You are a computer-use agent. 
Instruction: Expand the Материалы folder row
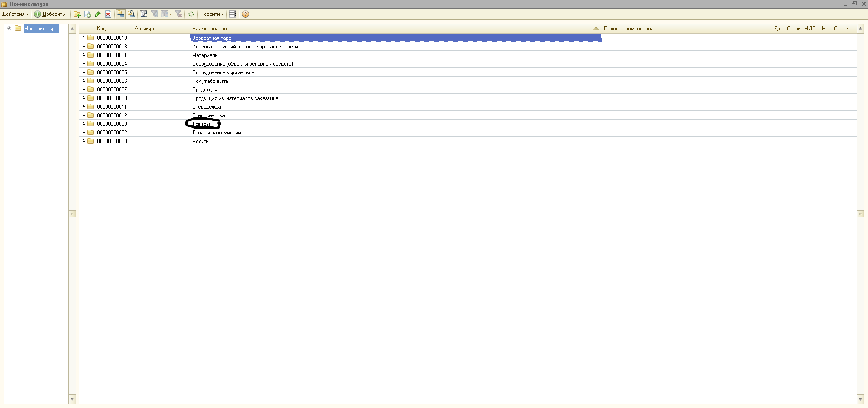pos(84,55)
